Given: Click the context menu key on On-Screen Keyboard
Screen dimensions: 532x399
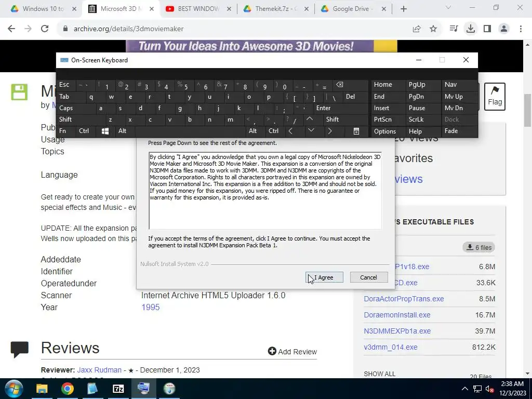Looking at the screenshot, I should pyautogui.click(x=356, y=131).
